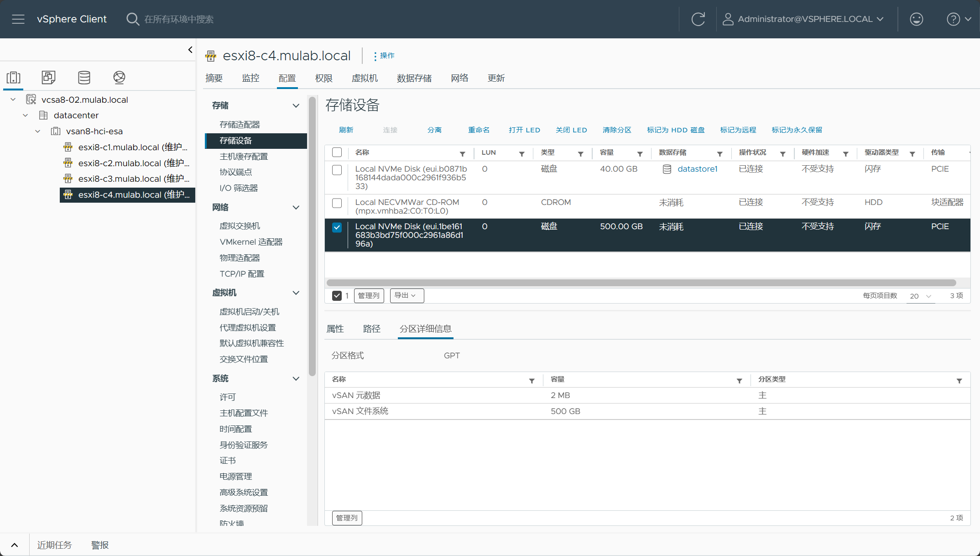Open the items-per-page dropdown showing 20
This screenshot has height=556, width=980.
point(920,296)
